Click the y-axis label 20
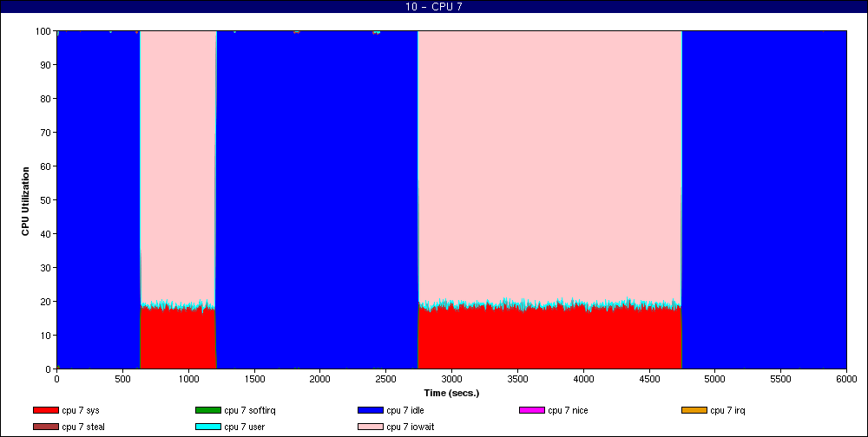Screen dimensions: 868x437 [46, 301]
